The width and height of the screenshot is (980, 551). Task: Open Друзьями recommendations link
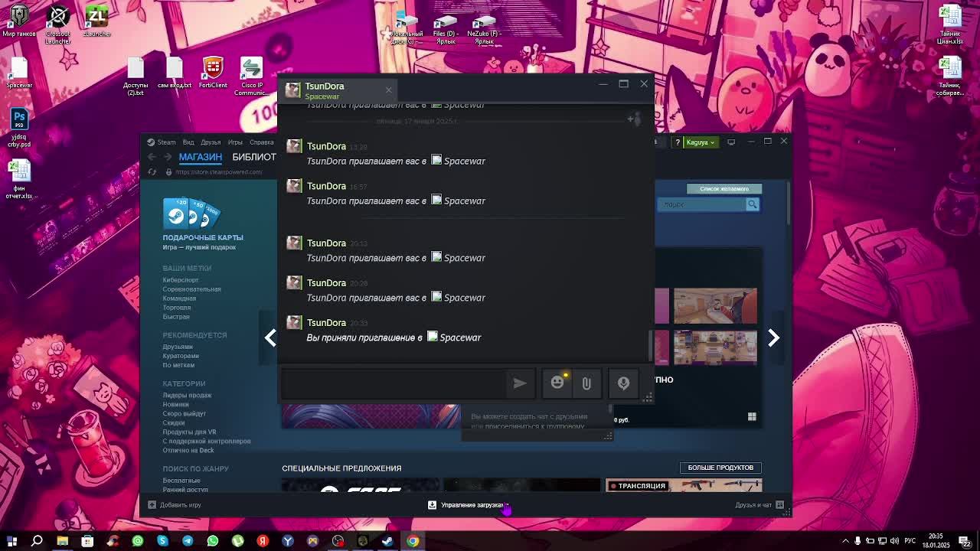point(178,347)
